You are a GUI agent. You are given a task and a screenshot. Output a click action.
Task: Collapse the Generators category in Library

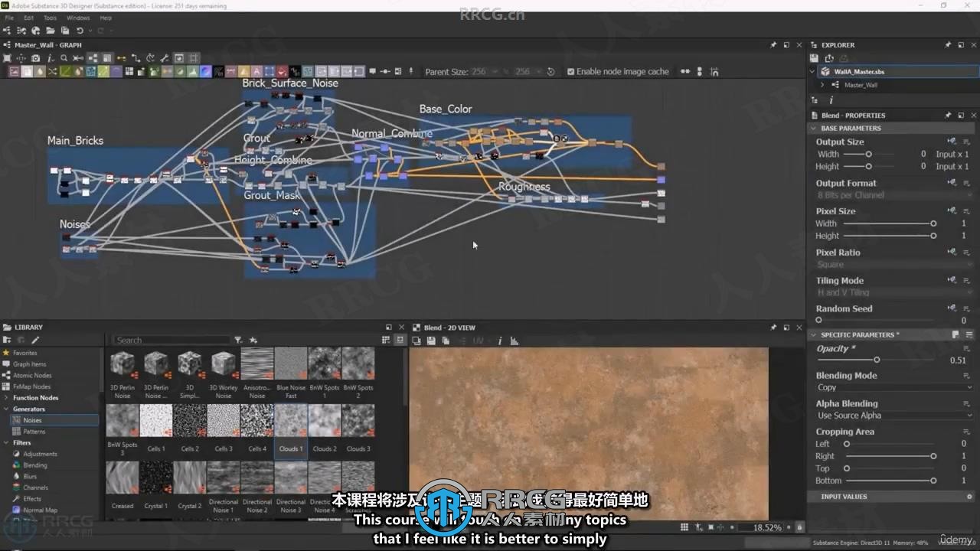pyautogui.click(x=6, y=409)
